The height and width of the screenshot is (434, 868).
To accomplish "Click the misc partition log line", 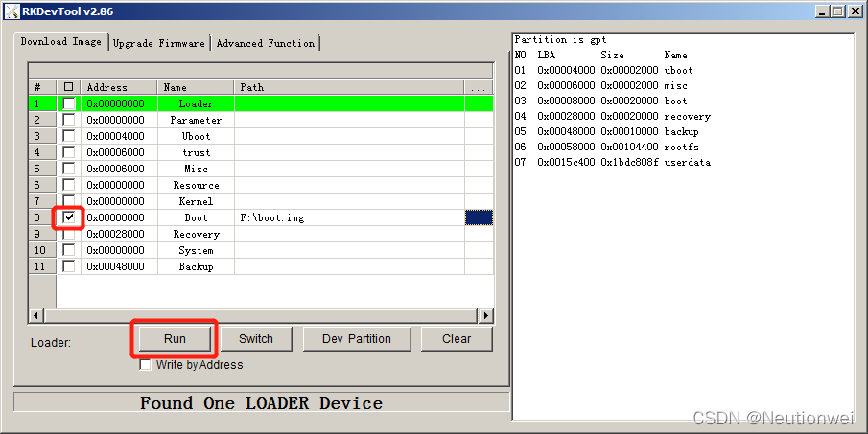I will (x=600, y=85).
